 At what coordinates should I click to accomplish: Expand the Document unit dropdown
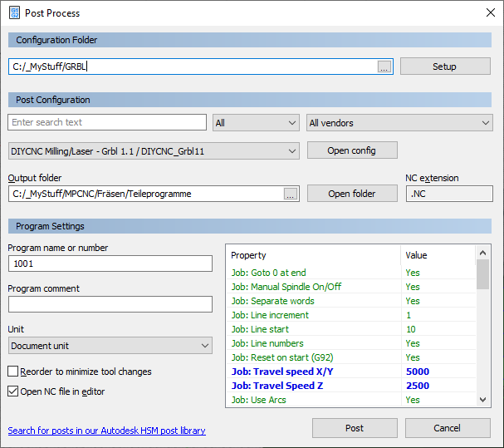coord(110,345)
